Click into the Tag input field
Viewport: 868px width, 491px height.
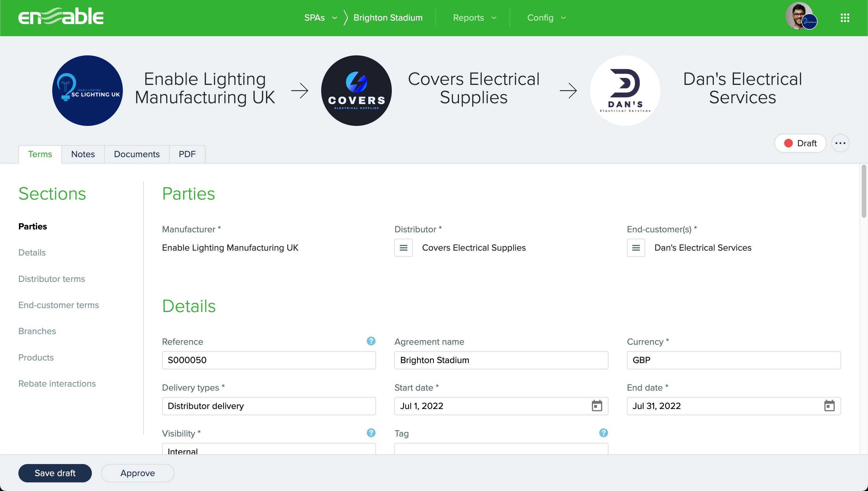coord(501,449)
